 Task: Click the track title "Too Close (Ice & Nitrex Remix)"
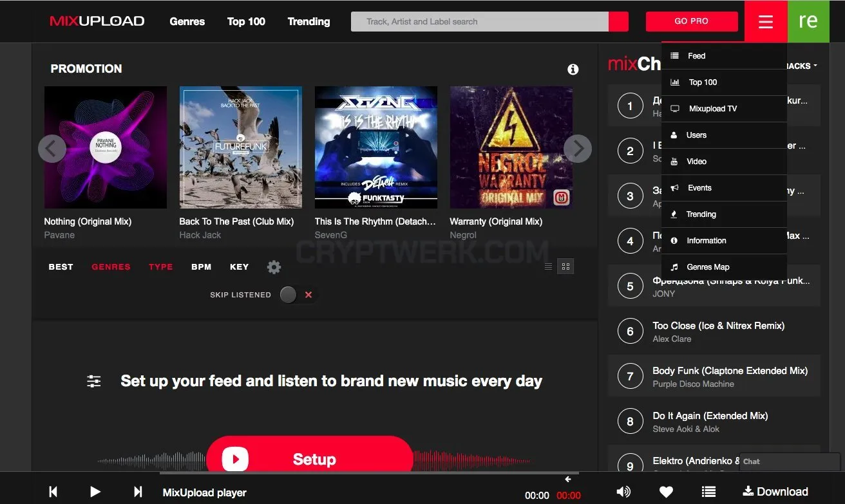719,326
